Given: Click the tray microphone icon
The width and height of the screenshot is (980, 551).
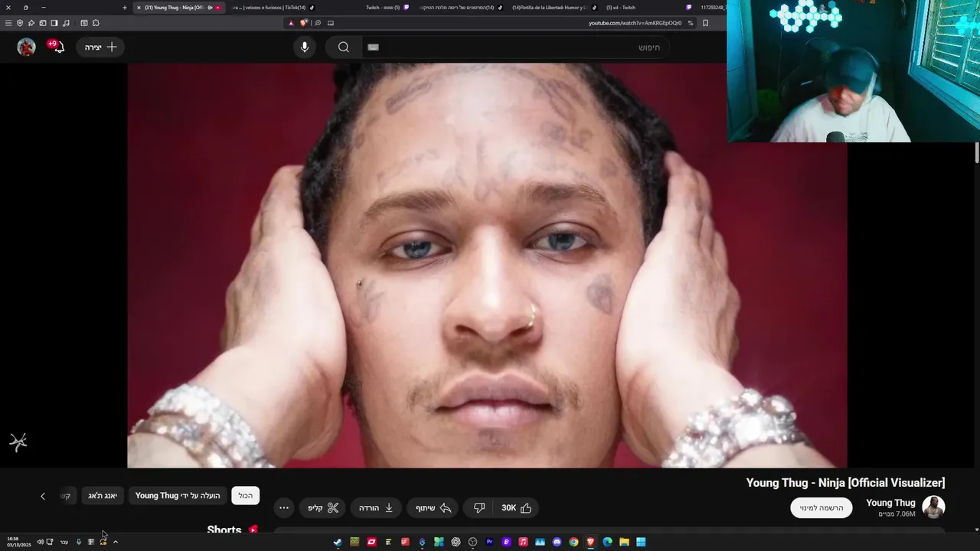Looking at the screenshot, I should [78, 542].
